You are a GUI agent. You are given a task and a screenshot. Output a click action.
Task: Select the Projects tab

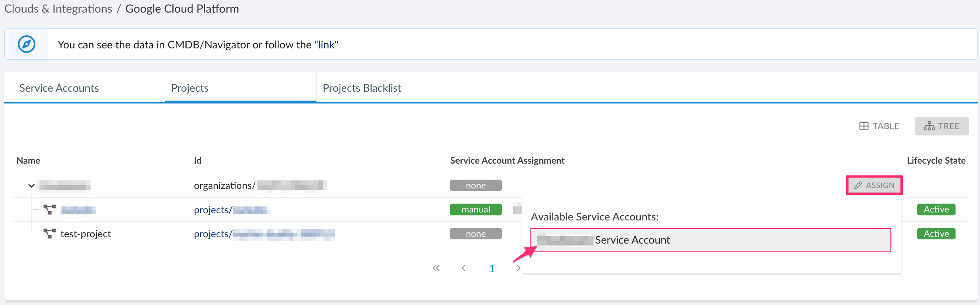point(190,88)
